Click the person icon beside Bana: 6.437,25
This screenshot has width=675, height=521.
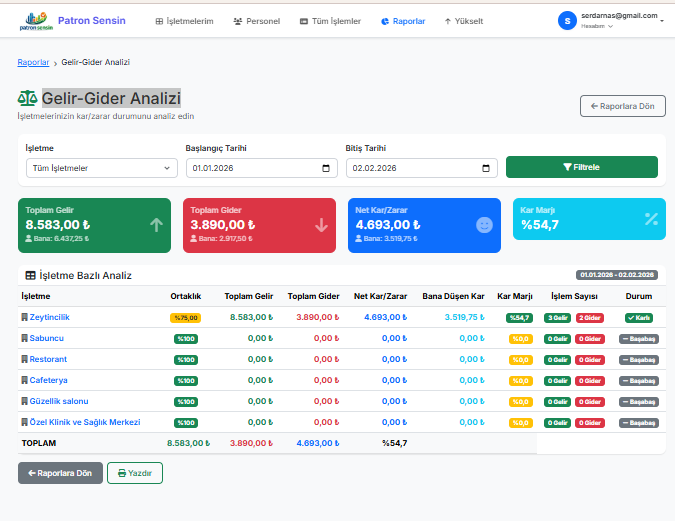28,239
